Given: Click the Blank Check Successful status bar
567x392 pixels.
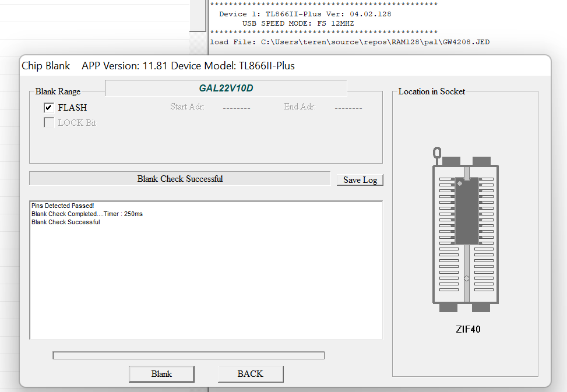Looking at the screenshot, I should coord(179,179).
